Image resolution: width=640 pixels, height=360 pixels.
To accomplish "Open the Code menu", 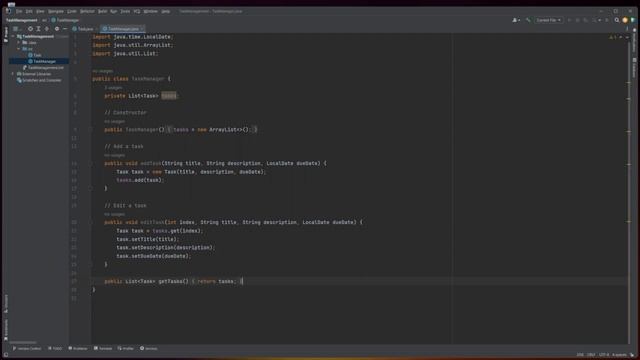I will click(x=72, y=11).
